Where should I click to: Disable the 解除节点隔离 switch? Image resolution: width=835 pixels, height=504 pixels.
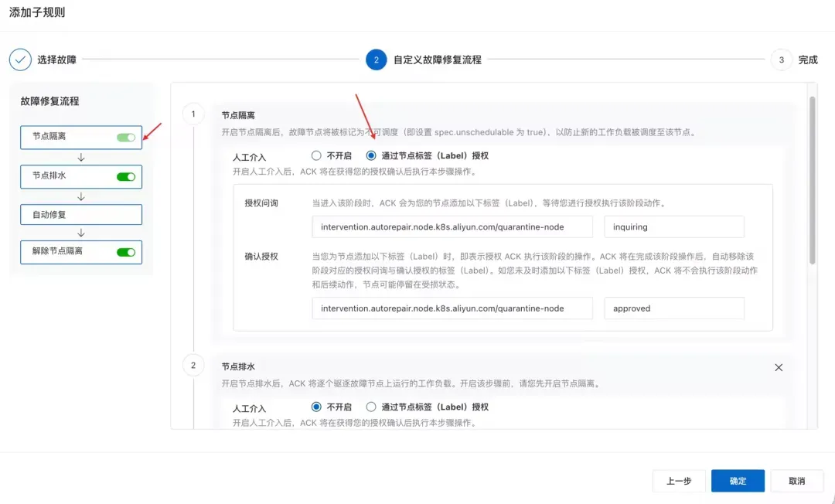click(126, 252)
